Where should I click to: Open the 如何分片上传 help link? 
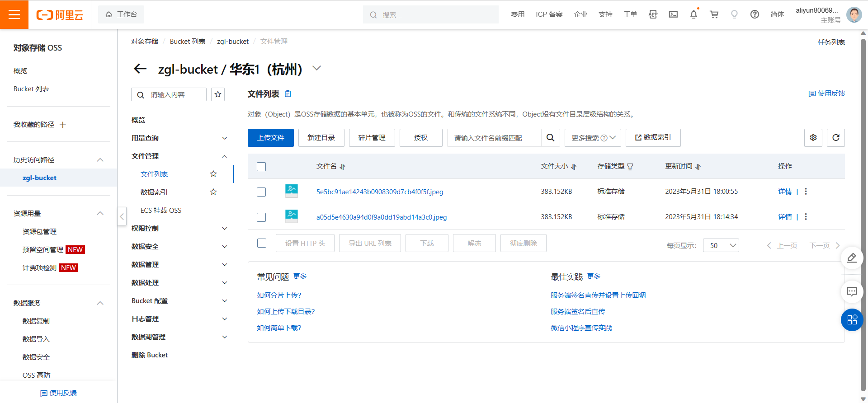[x=279, y=295]
